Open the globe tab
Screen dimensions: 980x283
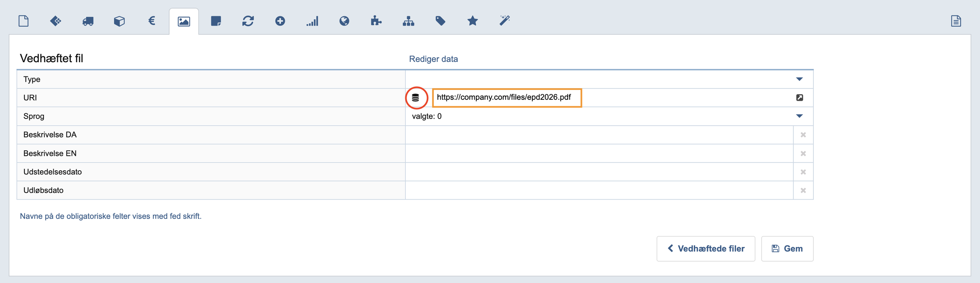[x=344, y=21]
